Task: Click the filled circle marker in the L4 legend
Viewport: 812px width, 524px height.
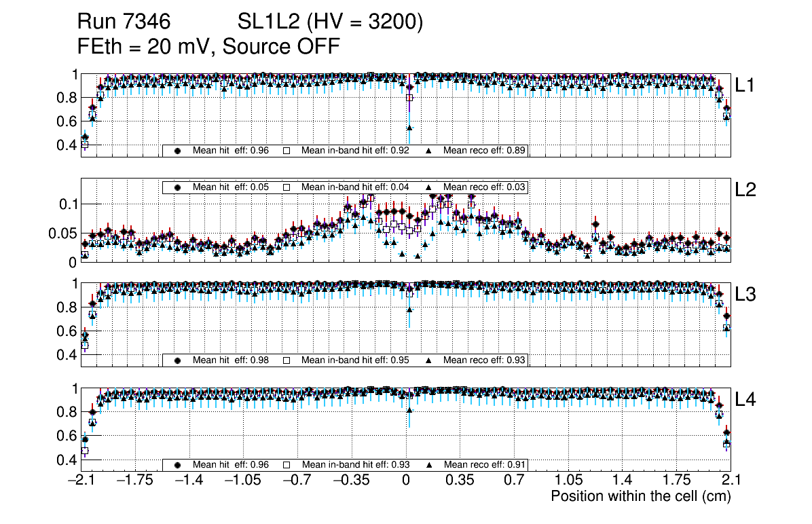Action: pos(178,465)
